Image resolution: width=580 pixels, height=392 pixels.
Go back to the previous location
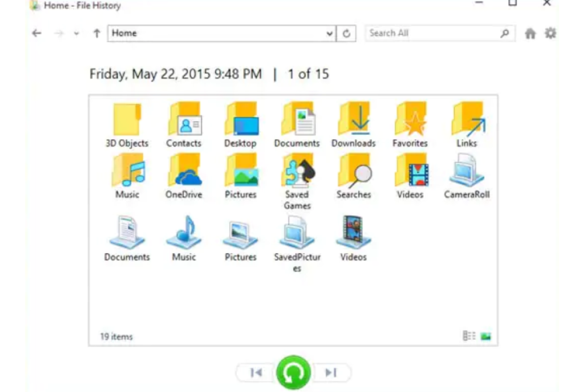tap(37, 33)
